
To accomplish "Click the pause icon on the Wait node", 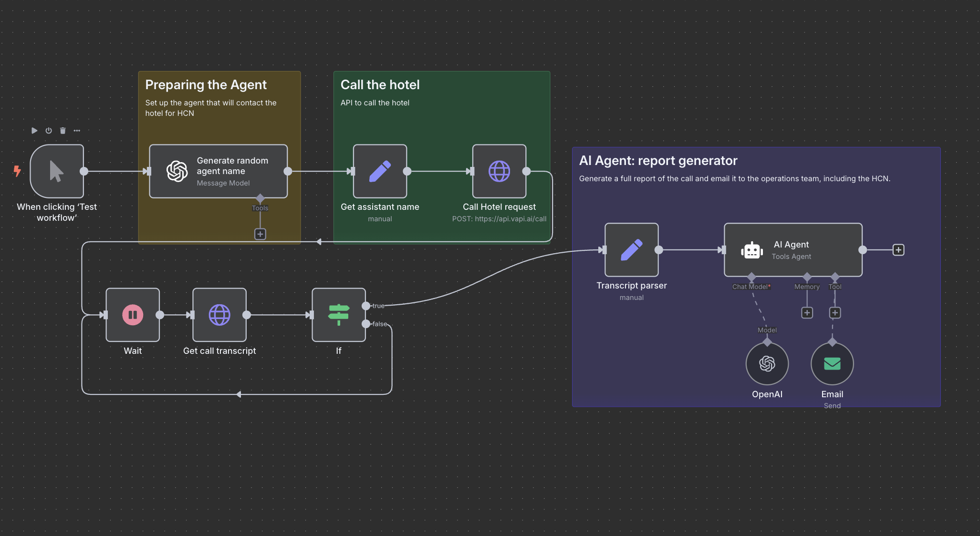I will pyautogui.click(x=133, y=315).
